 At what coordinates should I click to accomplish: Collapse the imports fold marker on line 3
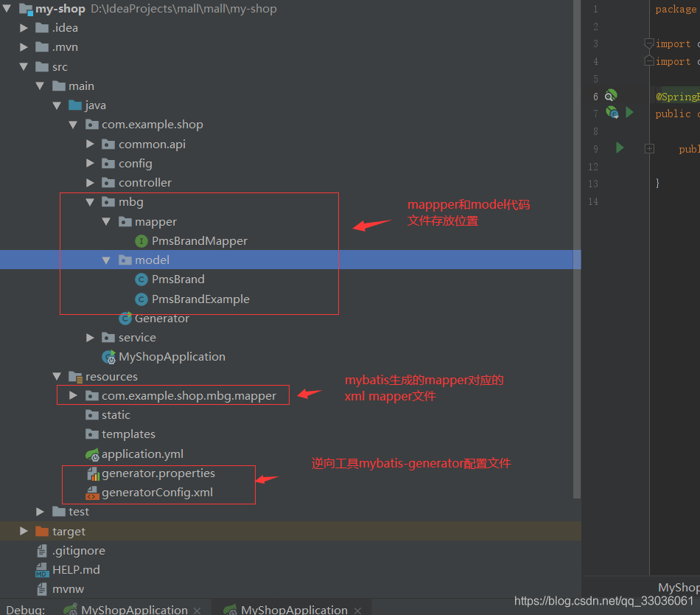[x=650, y=44]
